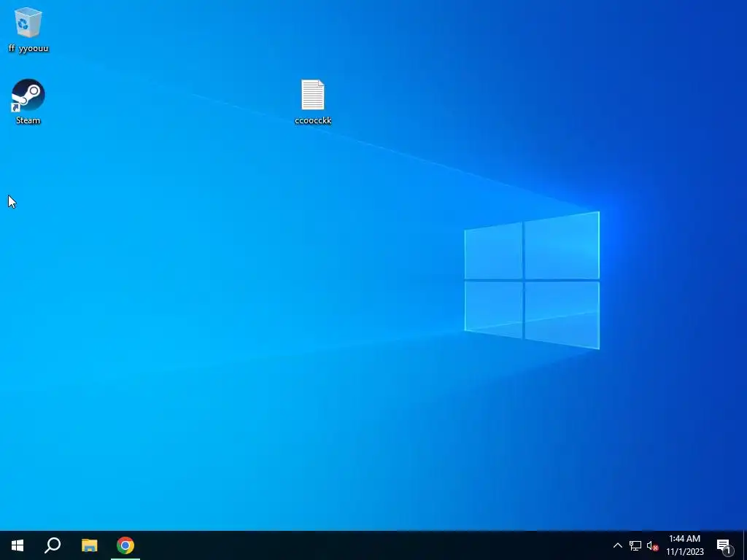Open Google Chrome from taskbar

[x=125, y=545]
